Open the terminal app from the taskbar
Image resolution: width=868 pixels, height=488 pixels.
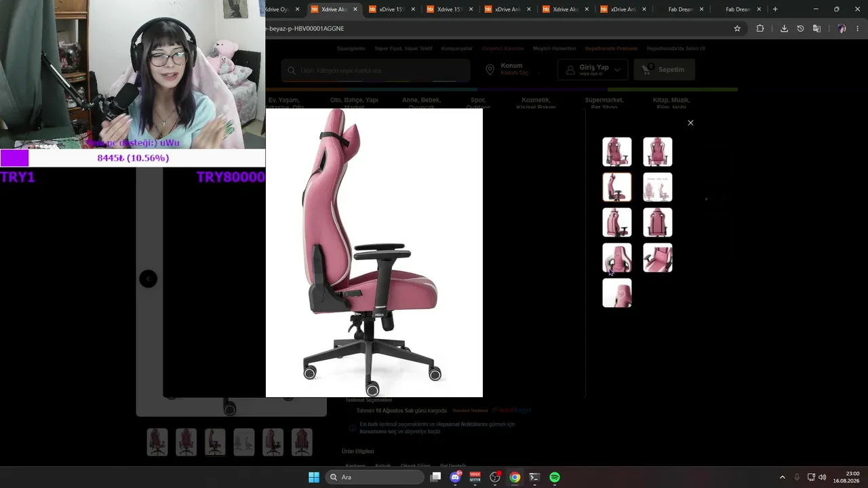(x=534, y=477)
